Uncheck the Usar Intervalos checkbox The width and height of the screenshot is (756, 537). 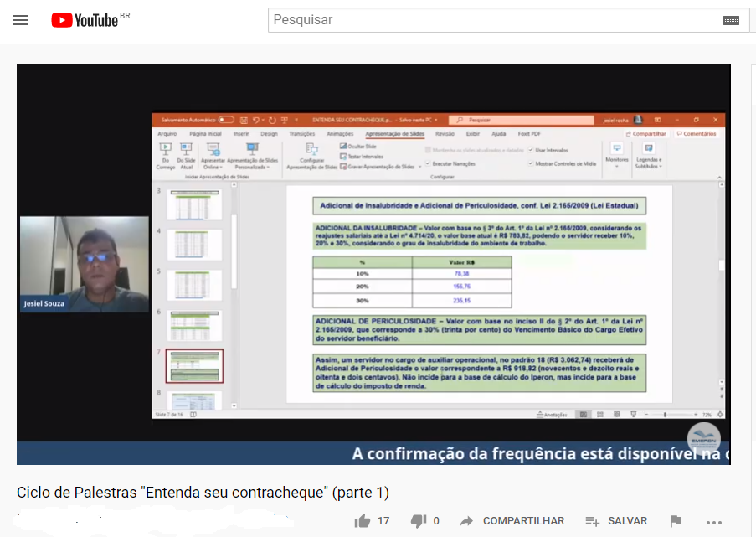coord(531,150)
